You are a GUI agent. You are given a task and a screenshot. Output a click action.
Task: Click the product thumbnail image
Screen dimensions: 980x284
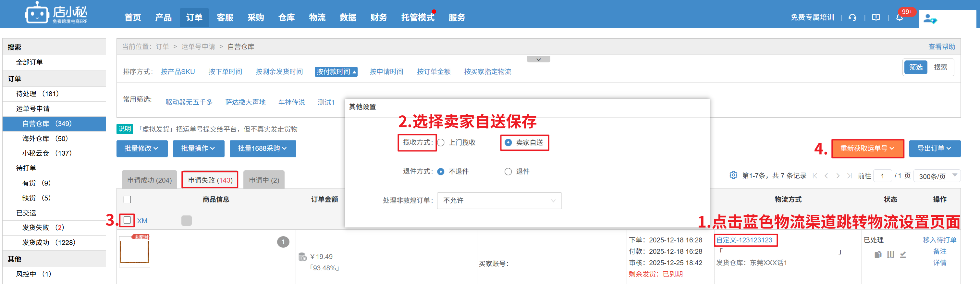134,250
